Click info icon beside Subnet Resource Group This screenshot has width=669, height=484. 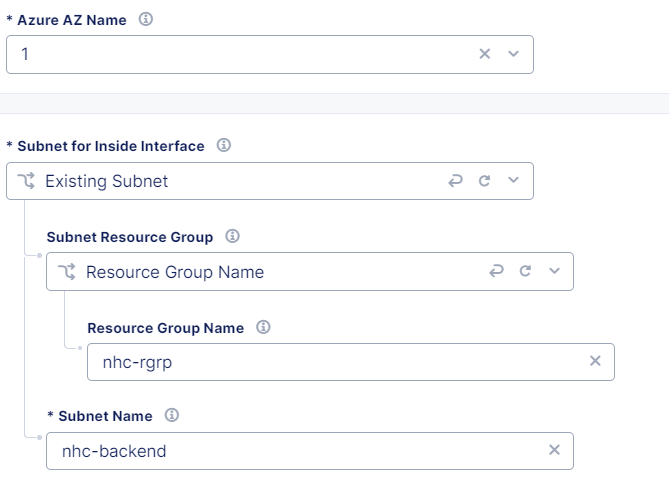[x=232, y=236]
